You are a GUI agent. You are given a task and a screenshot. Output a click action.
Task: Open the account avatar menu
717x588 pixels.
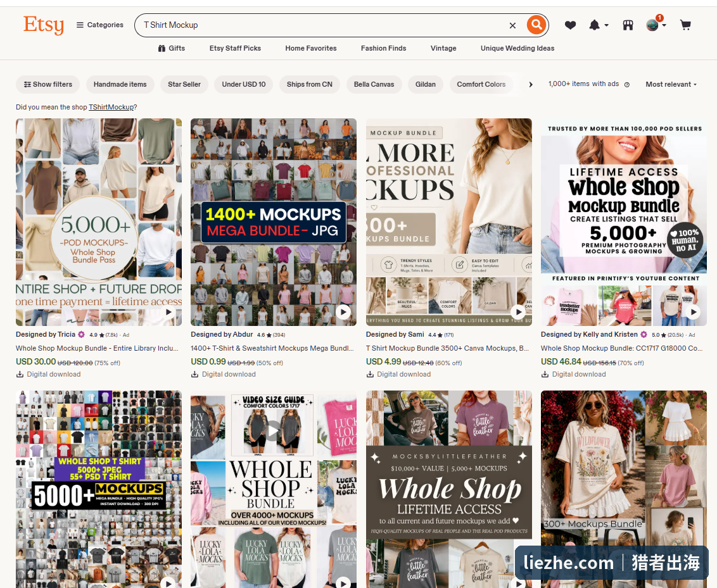pyautogui.click(x=656, y=24)
